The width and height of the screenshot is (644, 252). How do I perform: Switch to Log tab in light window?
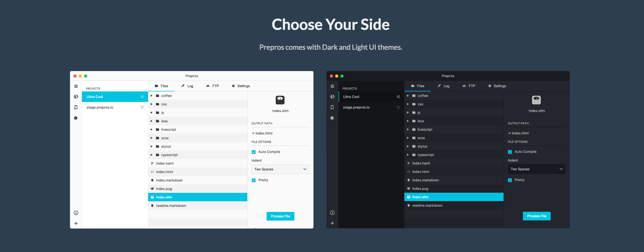[x=187, y=86]
